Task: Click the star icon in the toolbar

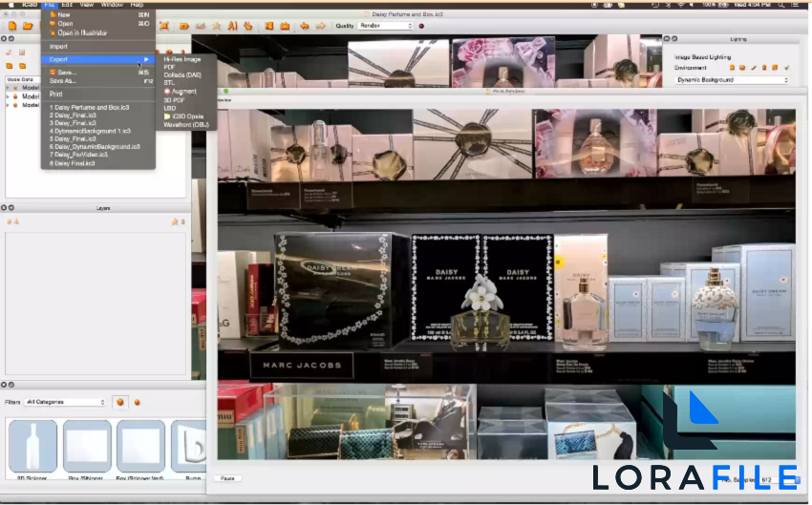Action: point(217,26)
